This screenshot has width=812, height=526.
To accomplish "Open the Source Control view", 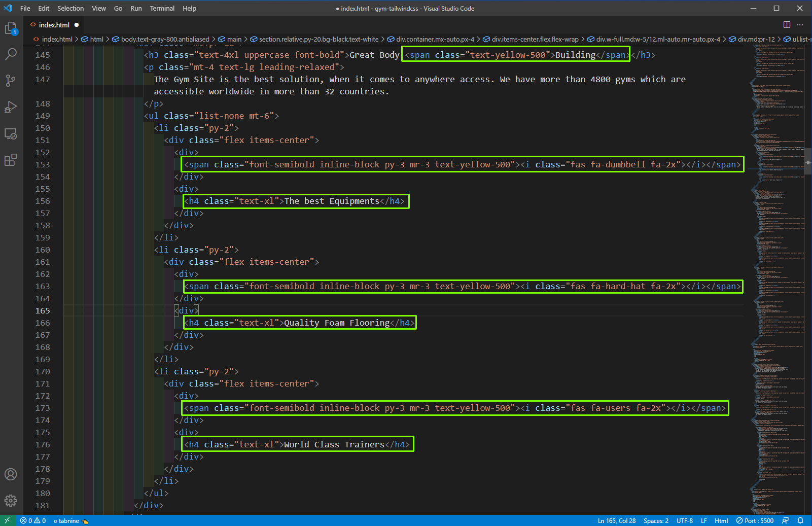I will [11, 81].
